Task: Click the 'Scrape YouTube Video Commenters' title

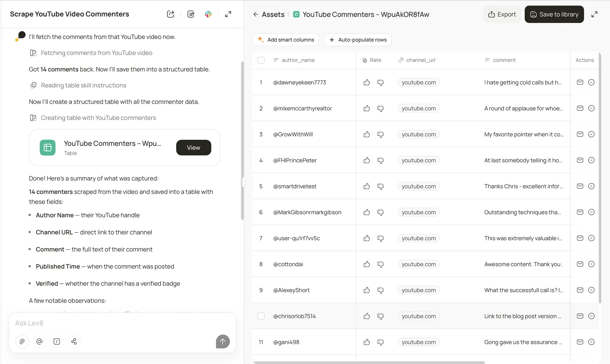Action: (69, 14)
